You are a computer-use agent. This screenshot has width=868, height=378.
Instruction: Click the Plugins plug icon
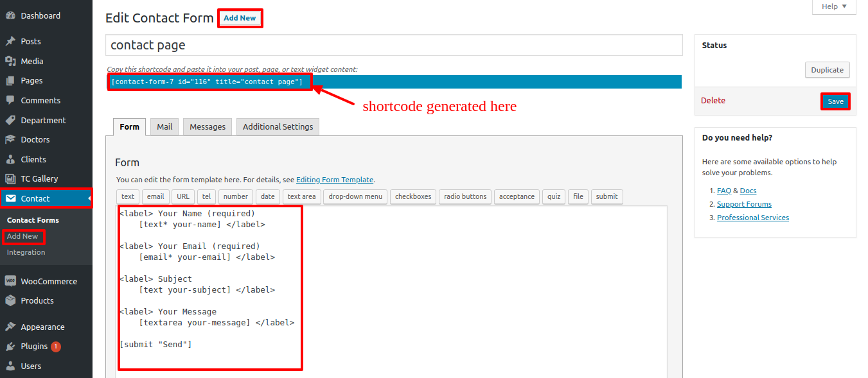pos(10,346)
